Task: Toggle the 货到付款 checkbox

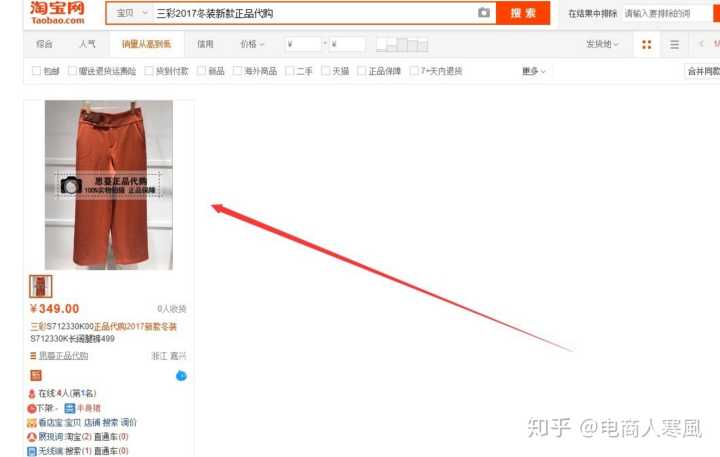Action: click(x=149, y=71)
